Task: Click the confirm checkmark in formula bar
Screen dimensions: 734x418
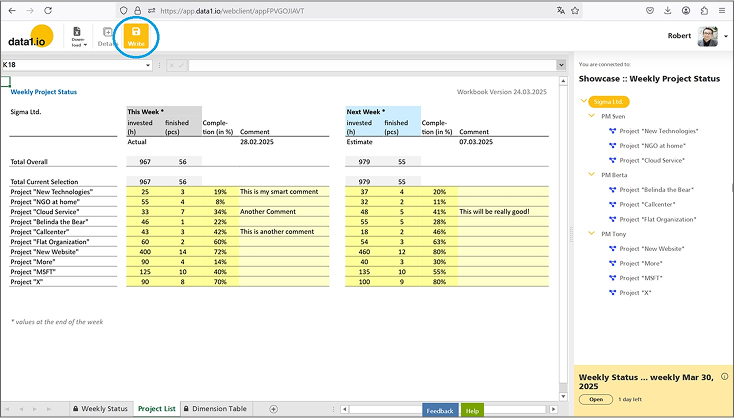Action: pyautogui.click(x=181, y=65)
